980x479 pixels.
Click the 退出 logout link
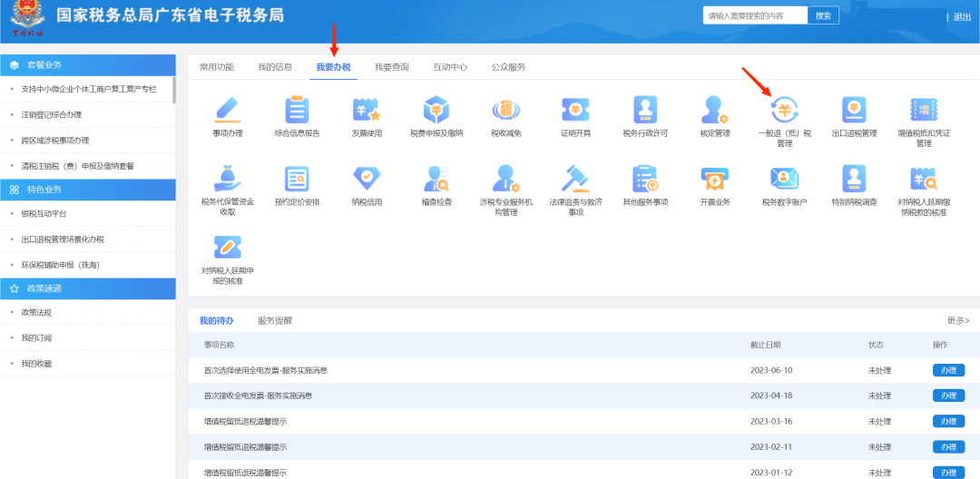pyautogui.click(x=962, y=17)
